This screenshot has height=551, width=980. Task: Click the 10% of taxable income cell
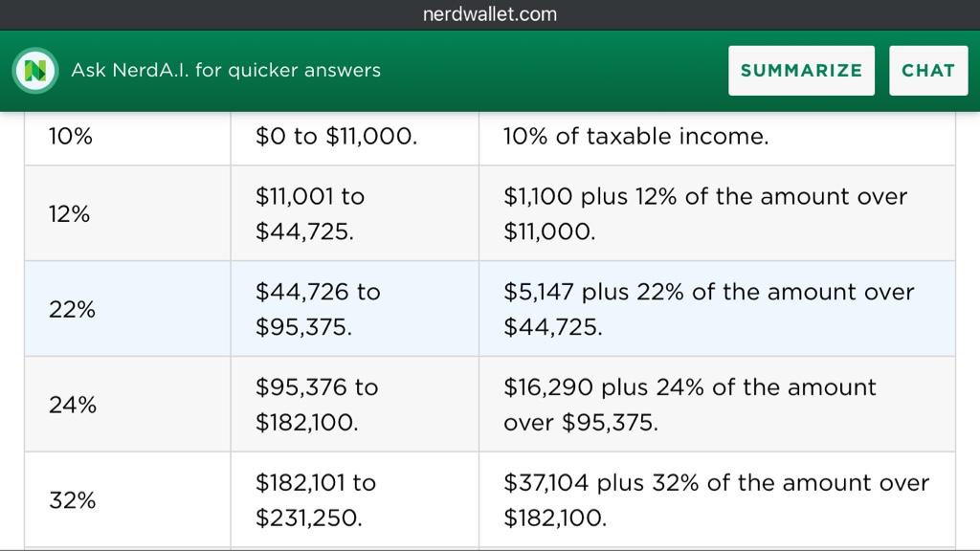pyautogui.click(x=717, y=138)
